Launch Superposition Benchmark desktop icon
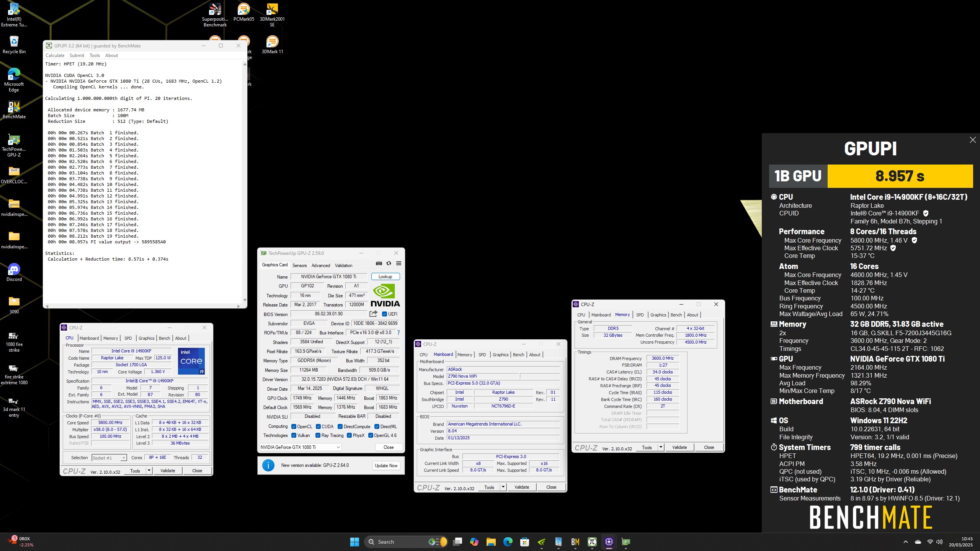This screenshot has height=551, width=980. (x=215, y=15)
